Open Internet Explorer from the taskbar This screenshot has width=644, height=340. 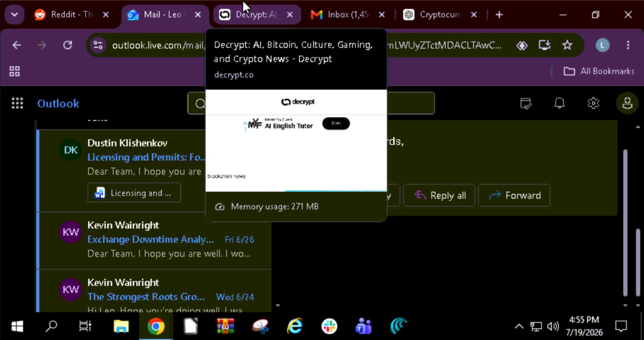point(295,326)
